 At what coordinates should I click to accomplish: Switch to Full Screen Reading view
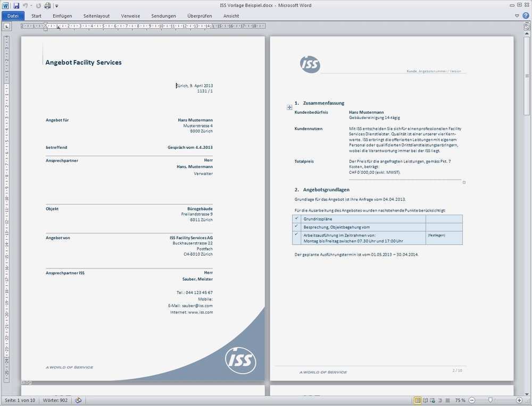pos(425,400)
